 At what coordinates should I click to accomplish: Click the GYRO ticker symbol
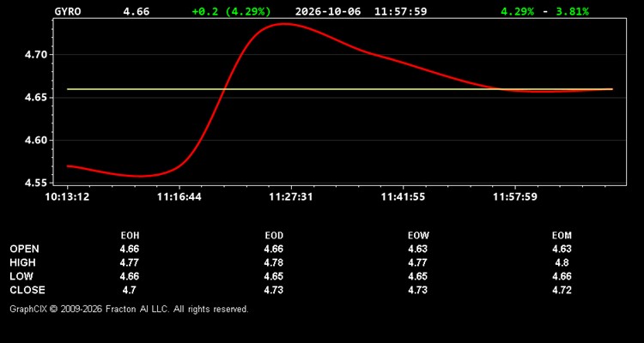click(x=68, y=11)
